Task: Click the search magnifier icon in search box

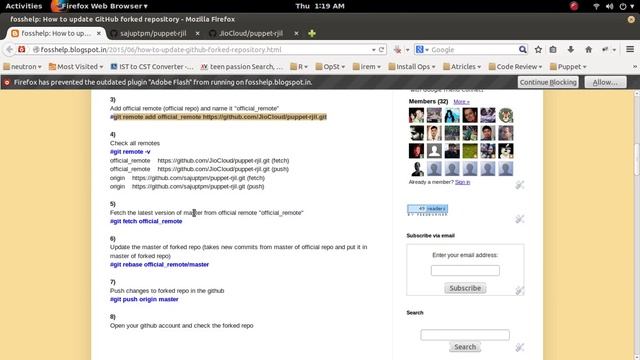Action: pos(522,49)
